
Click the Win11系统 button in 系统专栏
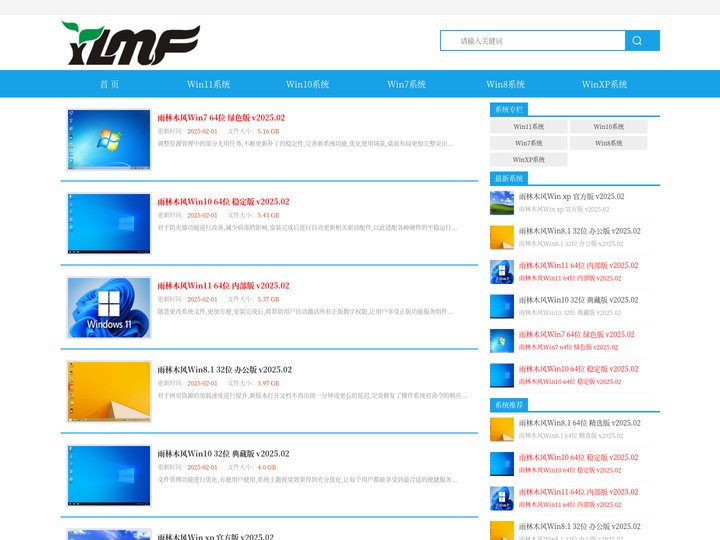point(529,126)
